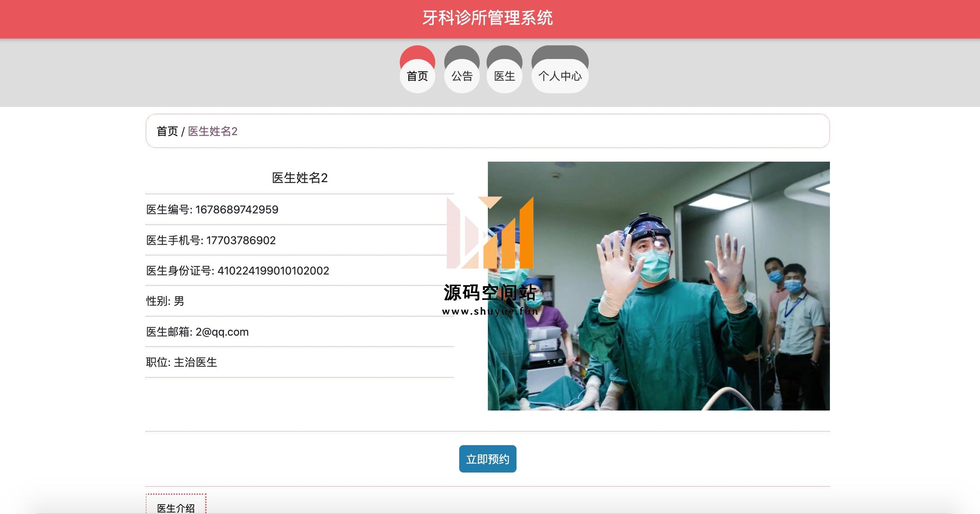Click the 医生编号: 1678689742959 row
The width and height of the screenshot is (980, 514).
[x=300, y=210]
